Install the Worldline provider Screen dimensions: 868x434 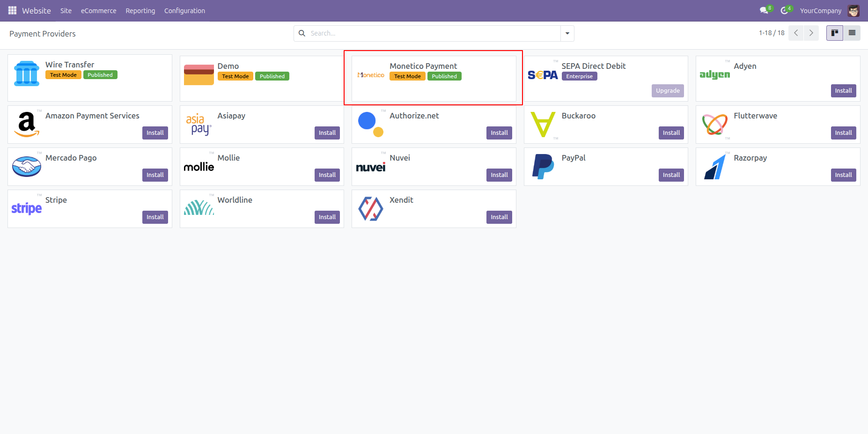327,217
